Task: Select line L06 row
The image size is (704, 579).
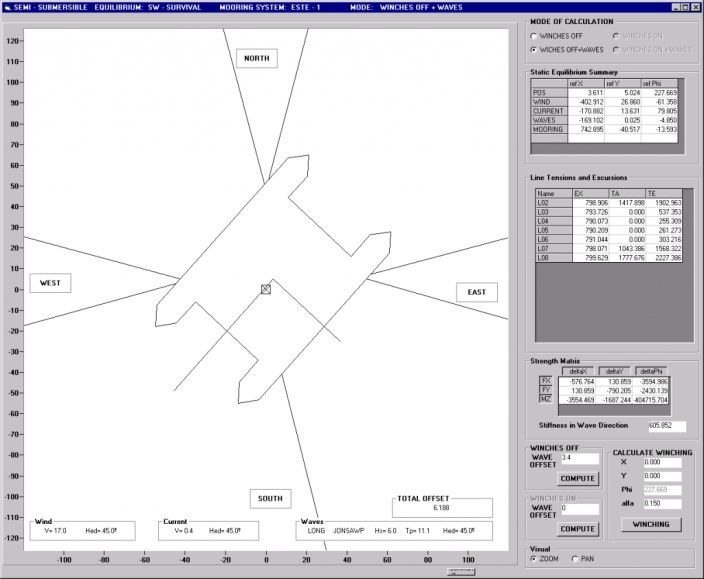Action: click(x=609, y=240)
